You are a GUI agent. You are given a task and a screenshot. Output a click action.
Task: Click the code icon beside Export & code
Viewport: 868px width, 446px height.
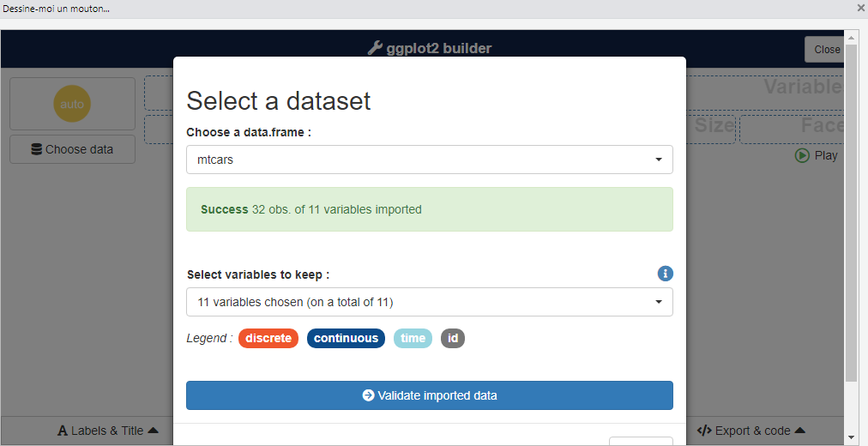click(704, 431)
